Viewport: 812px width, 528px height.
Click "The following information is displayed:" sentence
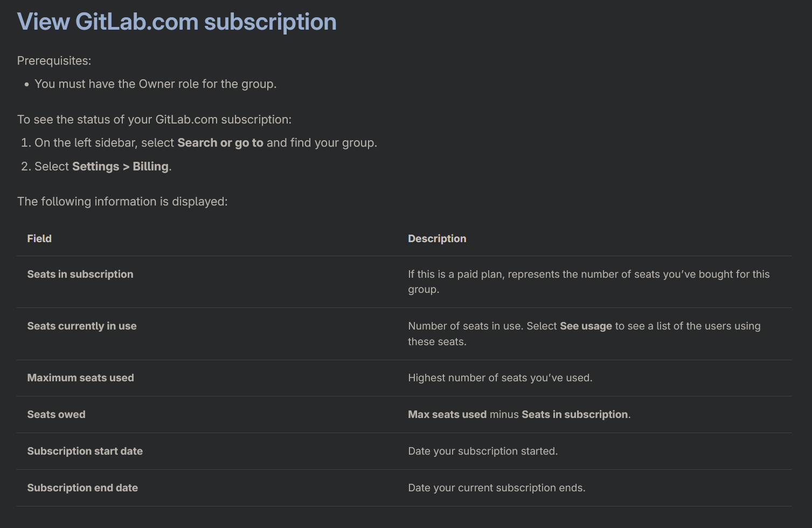(x=122, y=202)
